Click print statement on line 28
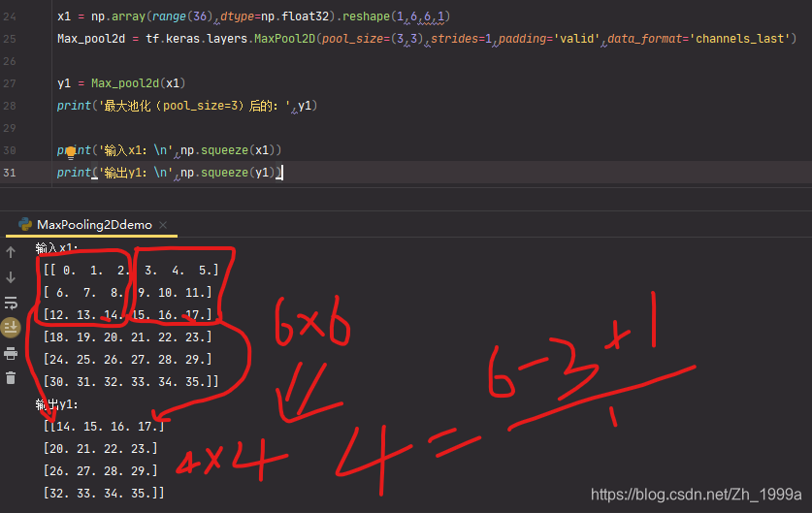The height and width of the screenshot is (513, 812). (187, 106)
